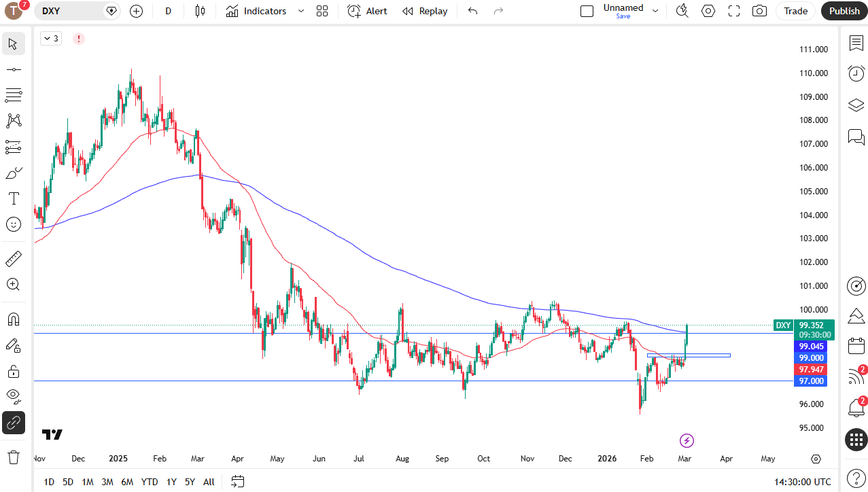
Task: Undo the last chart action
Action: (473, 11)
